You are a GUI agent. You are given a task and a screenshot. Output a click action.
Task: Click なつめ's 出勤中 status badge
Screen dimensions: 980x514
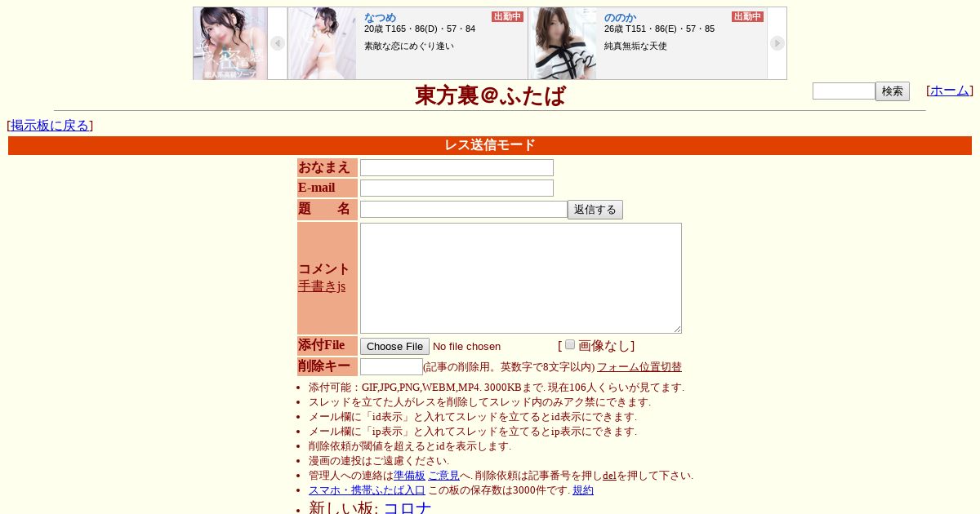point(507,16)
